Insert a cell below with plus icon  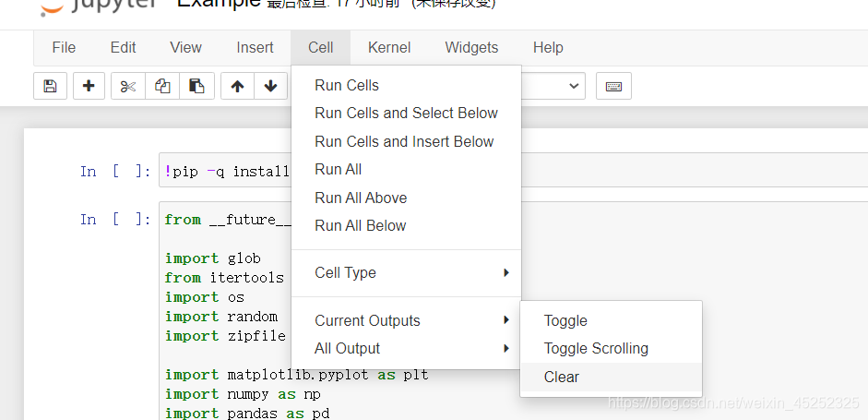(x=89, y=86)
